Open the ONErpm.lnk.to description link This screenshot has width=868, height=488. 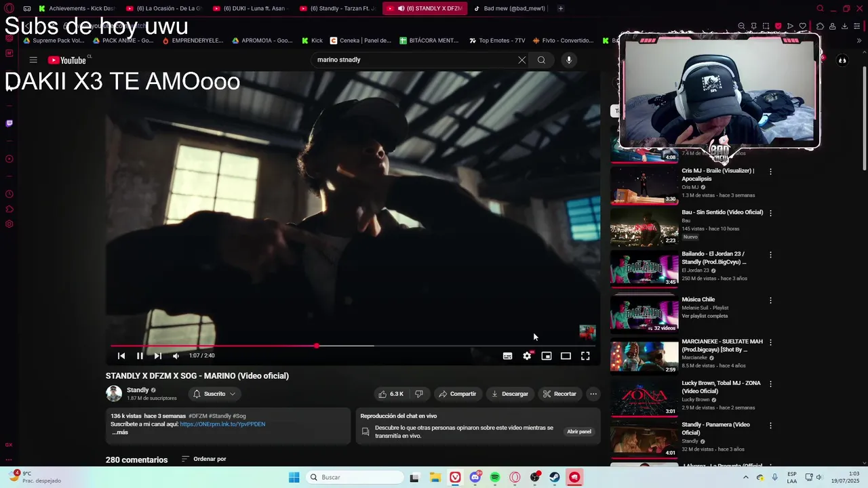pos(222,424)
